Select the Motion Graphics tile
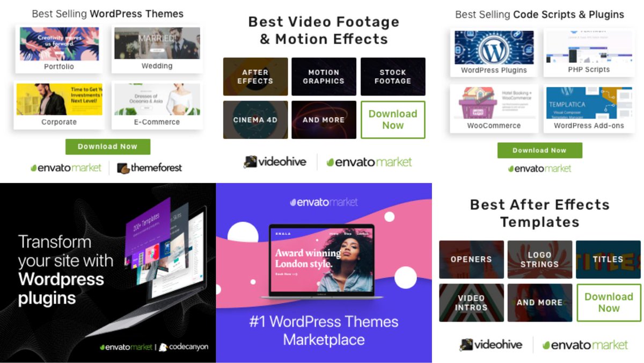 (324, 77)
